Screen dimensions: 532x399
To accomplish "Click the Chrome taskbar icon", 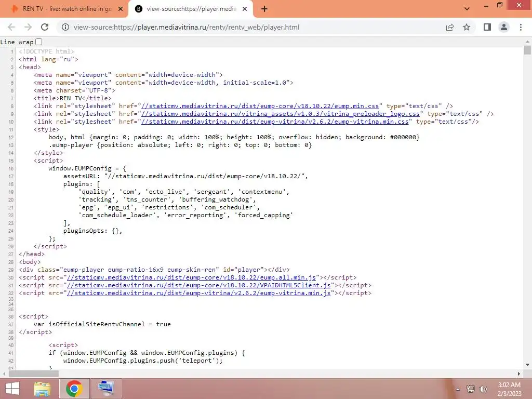I will (x=74, y=389).
